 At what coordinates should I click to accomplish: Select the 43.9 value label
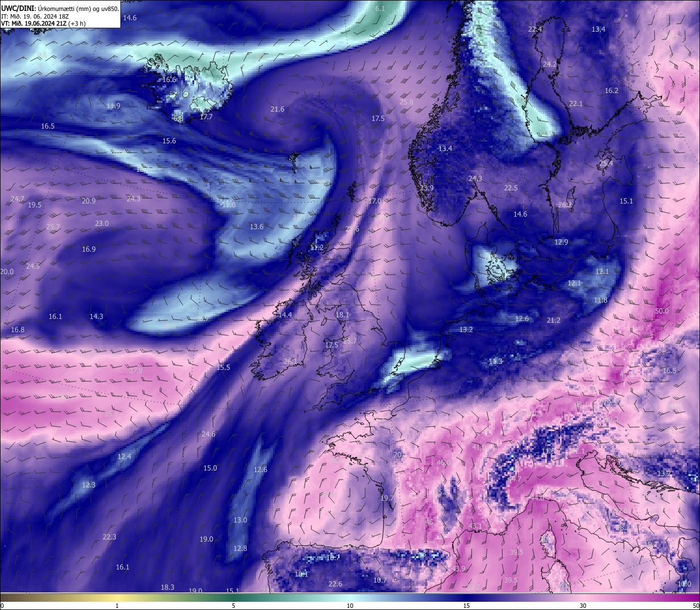click(x=458, y=569)
